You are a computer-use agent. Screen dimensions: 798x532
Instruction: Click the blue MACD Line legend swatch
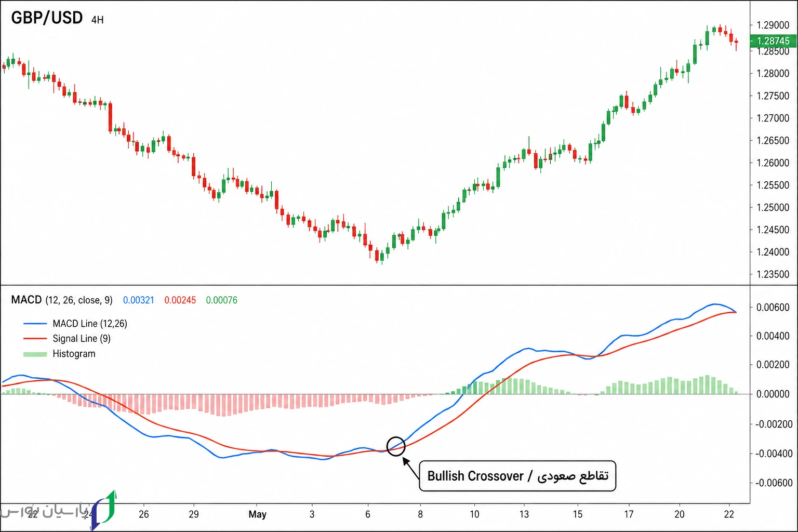[35, 324]
